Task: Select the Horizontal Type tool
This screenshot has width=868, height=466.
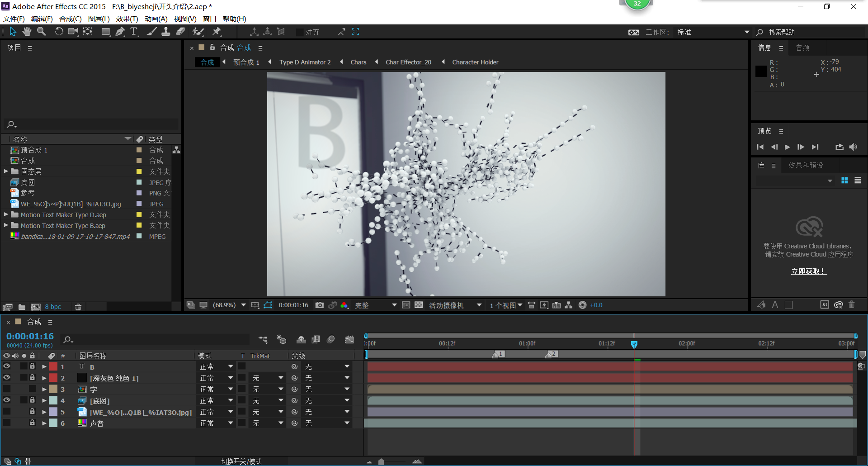Action: point(134,32)
